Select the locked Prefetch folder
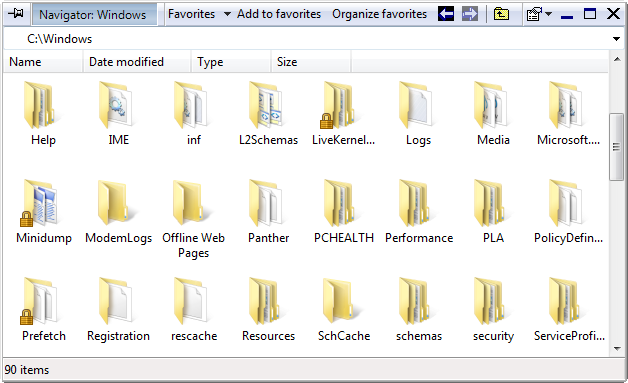This screenshot has width=628, height=383. point(43,310)
